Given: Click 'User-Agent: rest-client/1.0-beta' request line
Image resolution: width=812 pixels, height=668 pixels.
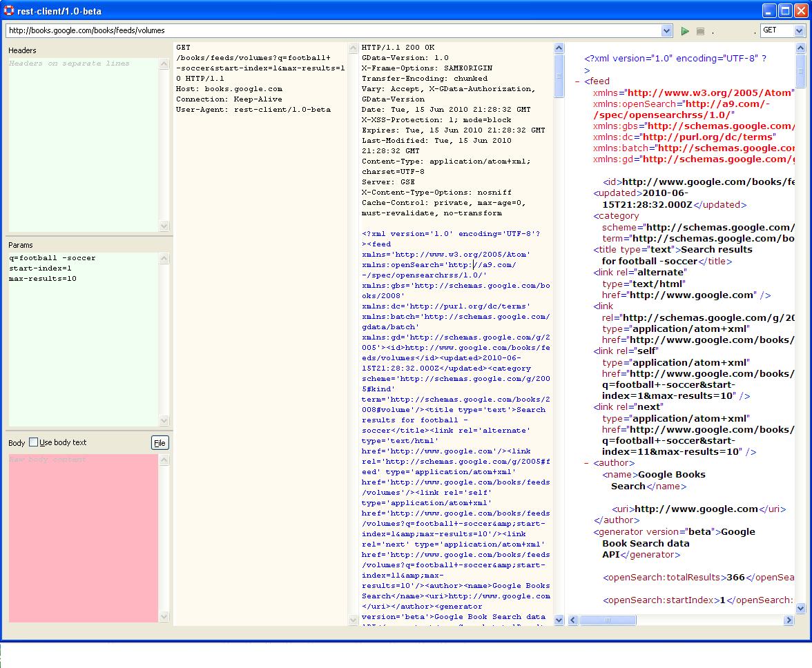Looking at the screenshot, I should [253, 109].
